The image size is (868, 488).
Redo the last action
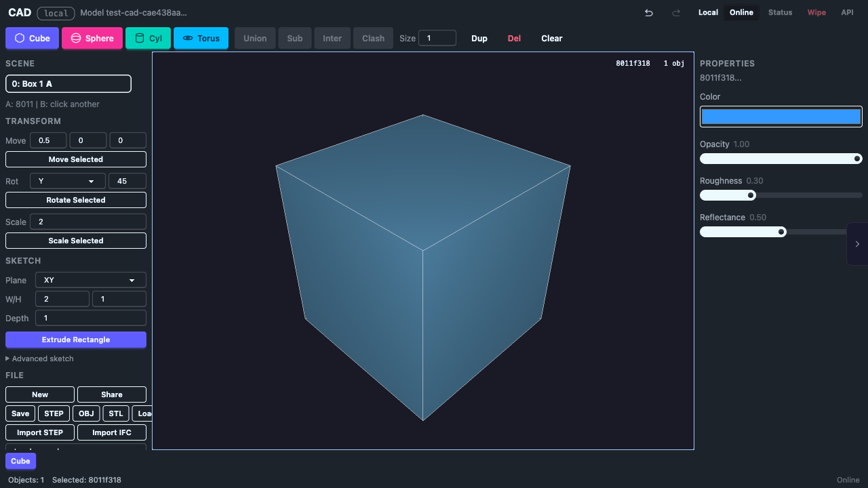point(675,13)
